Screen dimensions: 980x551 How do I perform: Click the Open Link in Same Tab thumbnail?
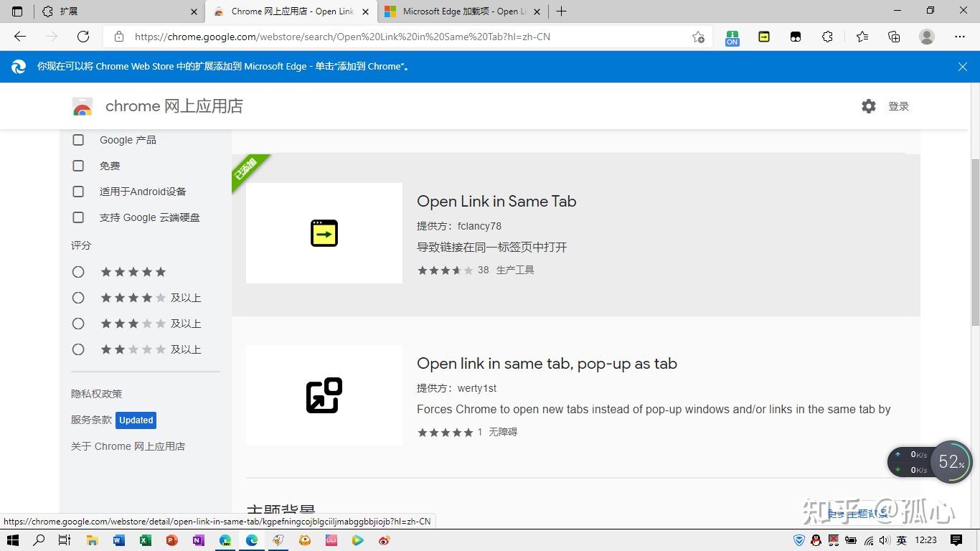(x=324, y=233)
